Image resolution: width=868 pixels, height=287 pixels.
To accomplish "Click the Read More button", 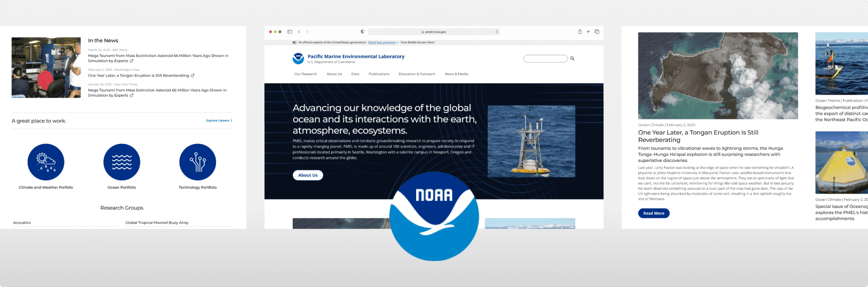I will [x=654, y=213].
